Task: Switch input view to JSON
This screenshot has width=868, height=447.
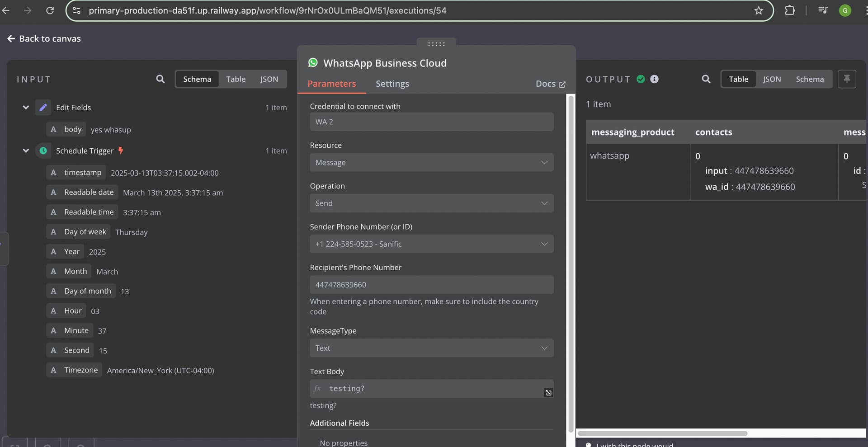Action: point(269,79)
